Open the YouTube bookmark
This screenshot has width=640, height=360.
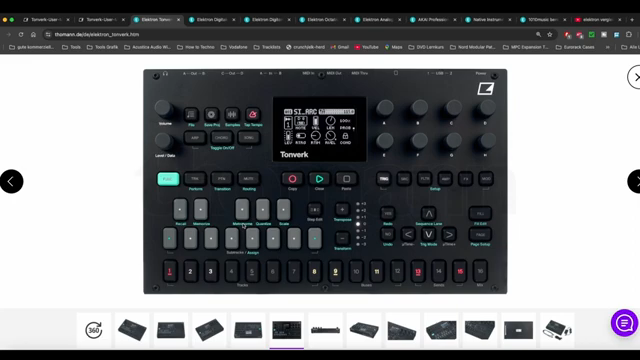pyautogui.click(x=367, y=47)
